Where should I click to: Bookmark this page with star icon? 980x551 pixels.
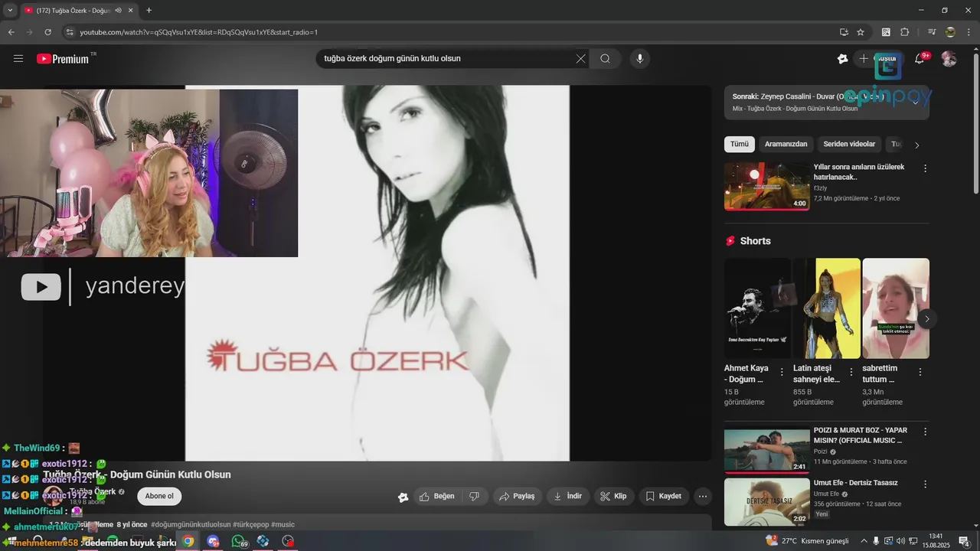861,32
